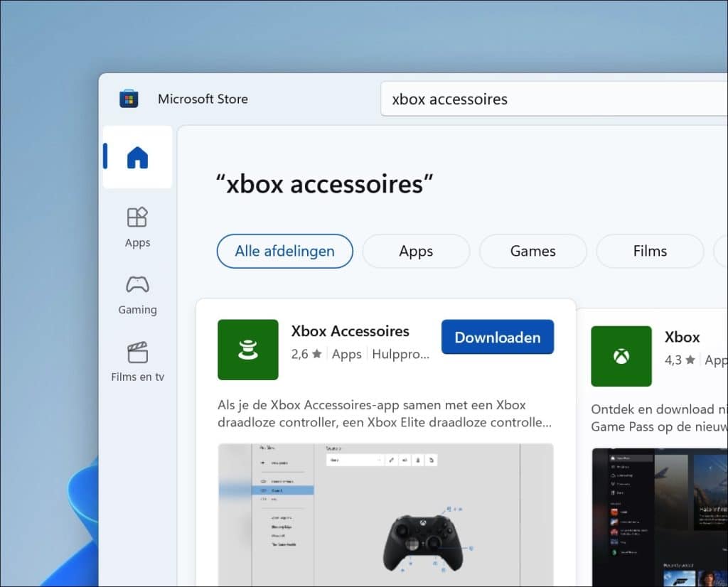Select the Alle afdelingen filter

click(x=284, y=251)
